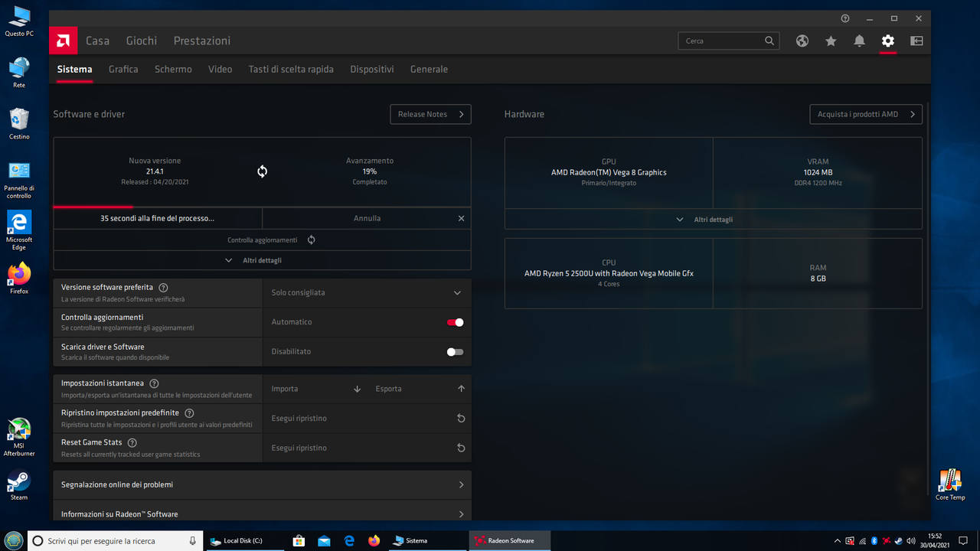Image resolution: width=980 pixels, height=551 pixels.
Task: Open Tasti di scelta rapida tab
Action: pyautogui.click(x=291, y=69)
